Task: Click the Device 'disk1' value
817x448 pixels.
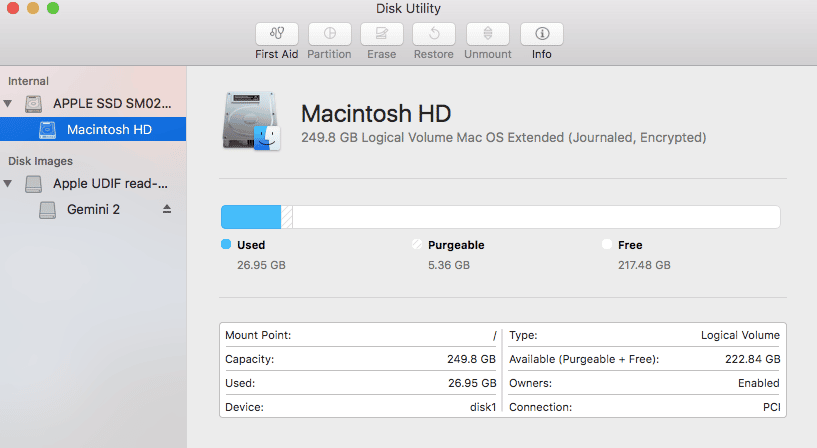Action: tap(483, 407)
